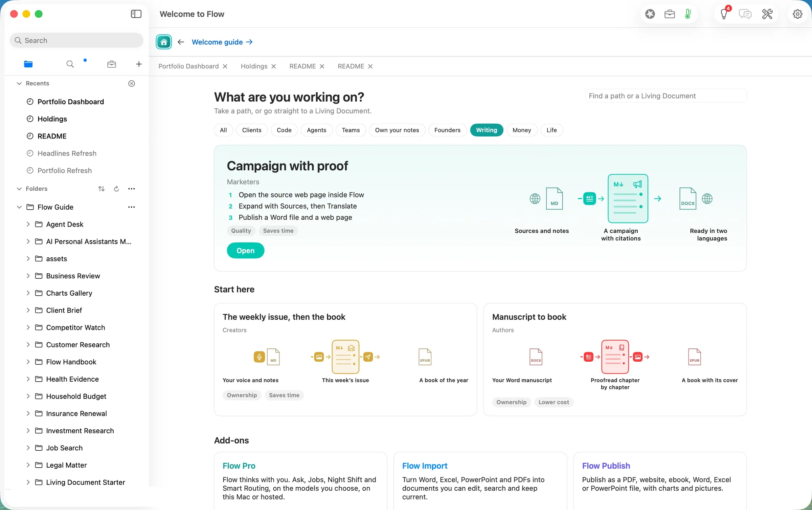Add new item with plus icon

point(139,64)
